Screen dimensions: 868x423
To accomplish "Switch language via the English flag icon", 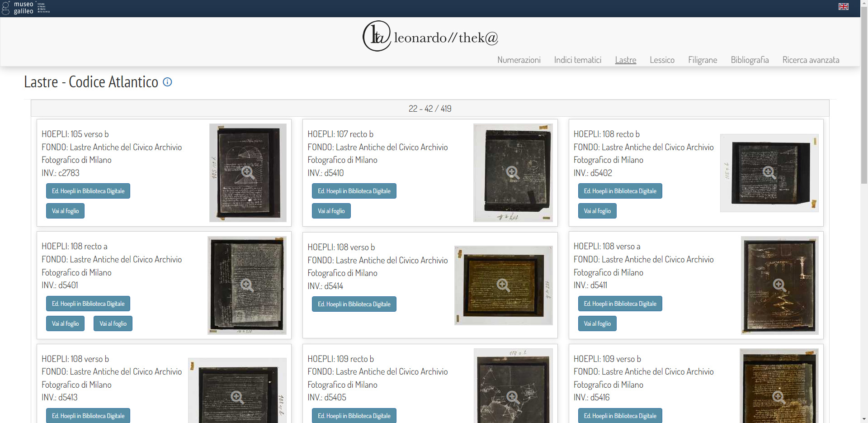I will point(843,6).
